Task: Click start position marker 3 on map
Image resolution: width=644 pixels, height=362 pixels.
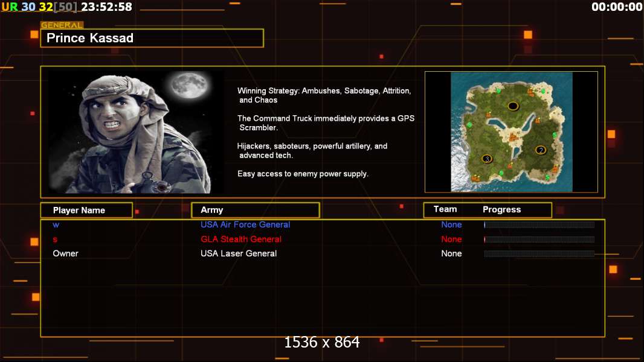Action: [487, 159]
